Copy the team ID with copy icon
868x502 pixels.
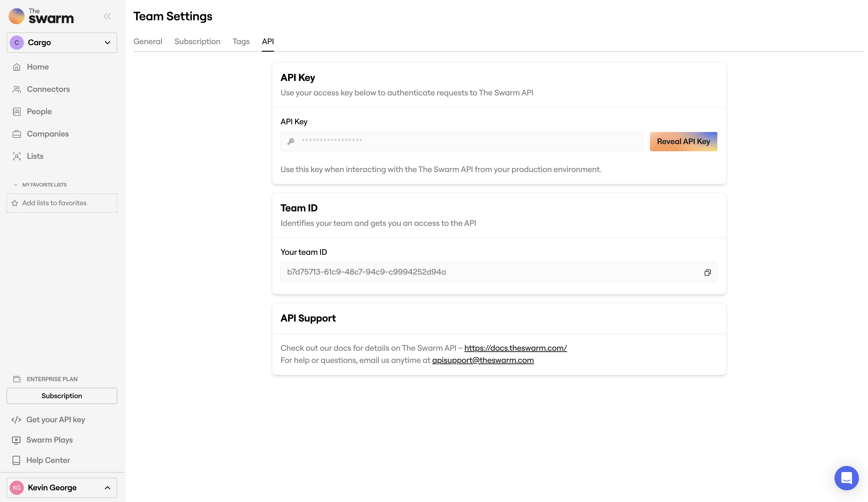pos(707,272)
